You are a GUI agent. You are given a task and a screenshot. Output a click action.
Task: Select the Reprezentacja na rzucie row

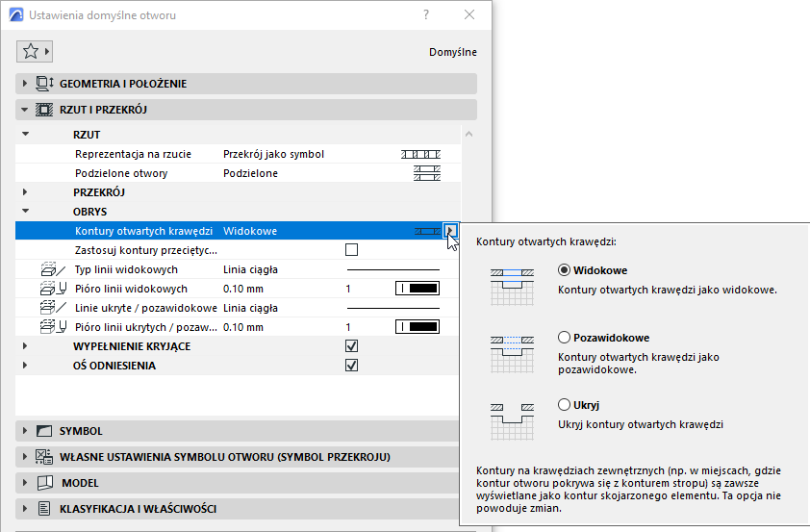coord(238,154)
